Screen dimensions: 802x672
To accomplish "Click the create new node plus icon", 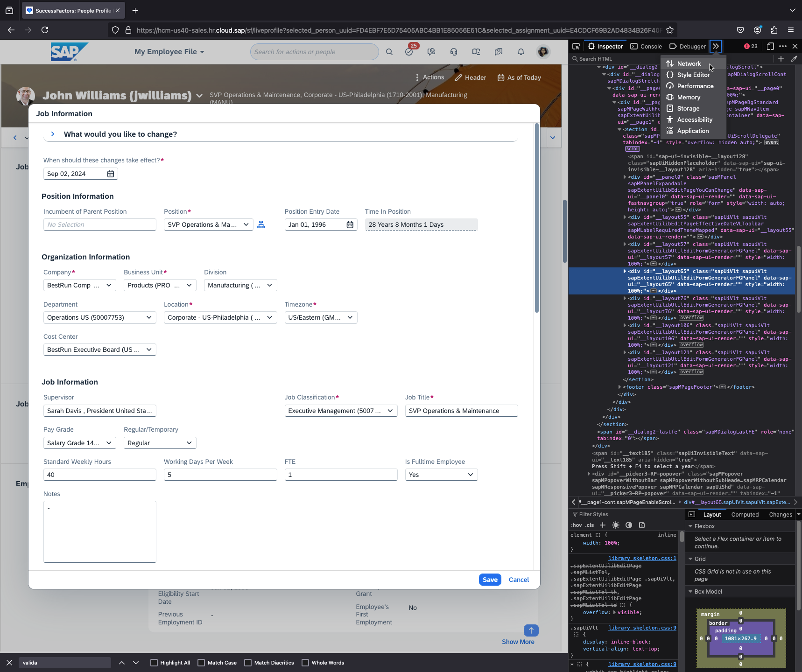I will click(781, 59).
